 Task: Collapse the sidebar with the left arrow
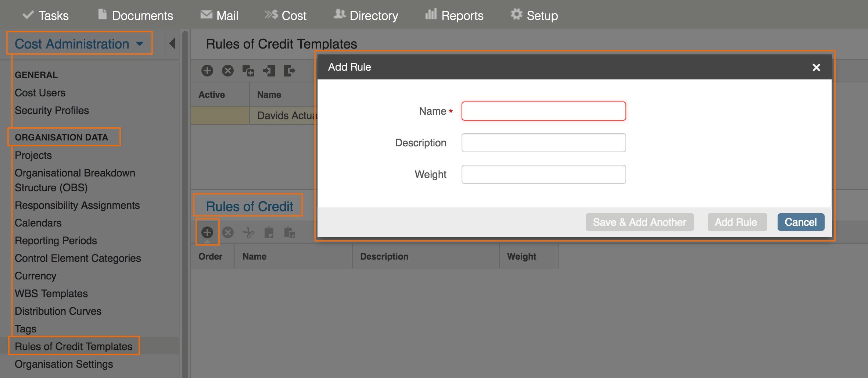click(x=172, y=43)
